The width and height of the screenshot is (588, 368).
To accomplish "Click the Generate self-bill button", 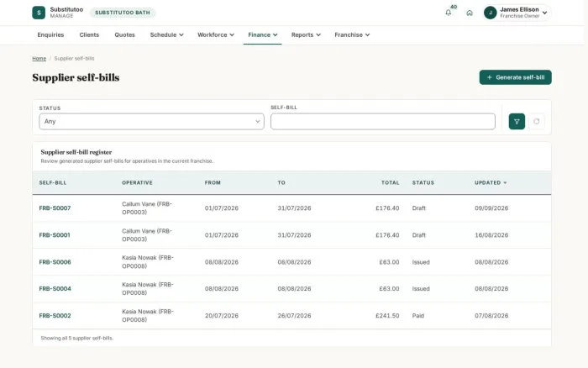I will click(515, 77).
